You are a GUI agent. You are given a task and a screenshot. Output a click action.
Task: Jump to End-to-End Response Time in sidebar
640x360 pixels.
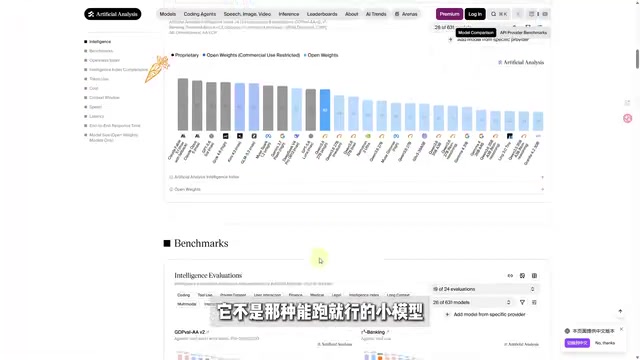click(x=114, y=126)
